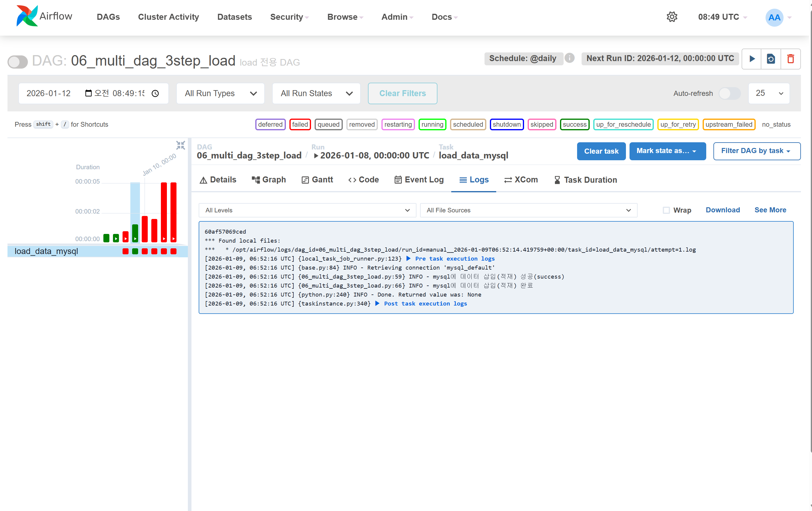Click the red delete DAG trash icon
The height and width of the screenshot is (511, 812).
[x=790, y=59]
